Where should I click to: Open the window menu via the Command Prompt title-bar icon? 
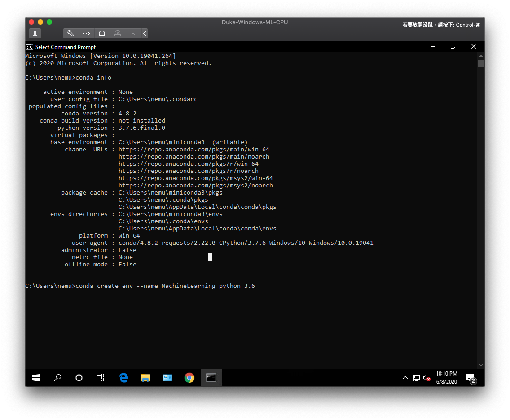(30, 47)
